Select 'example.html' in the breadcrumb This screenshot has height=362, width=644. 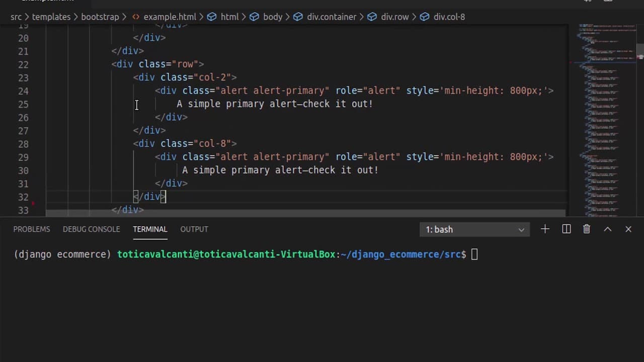pos(170,17)
